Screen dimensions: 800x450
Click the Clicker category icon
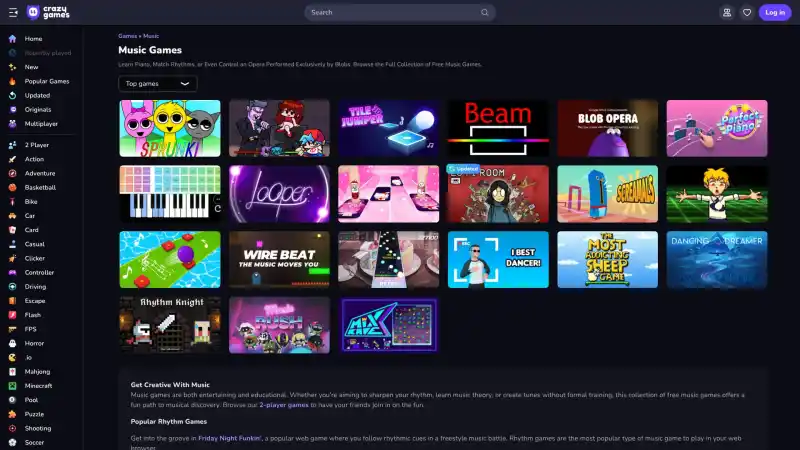(x=12, y=258)
